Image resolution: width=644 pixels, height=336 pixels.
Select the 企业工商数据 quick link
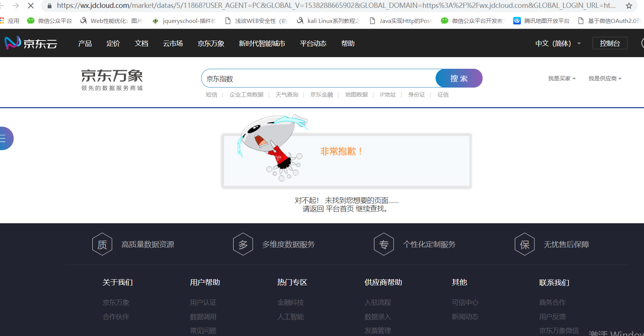coord(246,95)
